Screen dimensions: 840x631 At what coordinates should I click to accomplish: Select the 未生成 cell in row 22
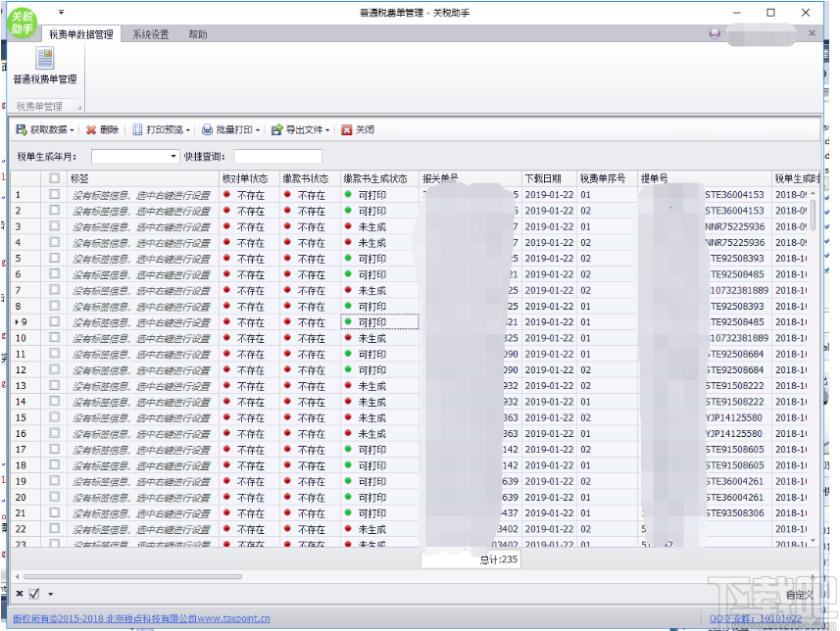pos(380,529)
